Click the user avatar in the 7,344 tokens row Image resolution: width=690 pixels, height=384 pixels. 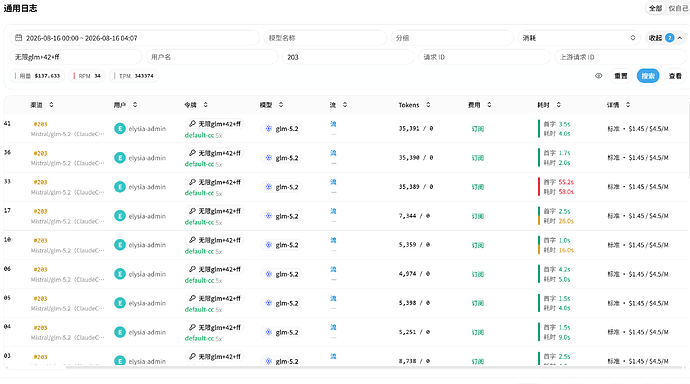pyautogui.click(x=120, y=216)
